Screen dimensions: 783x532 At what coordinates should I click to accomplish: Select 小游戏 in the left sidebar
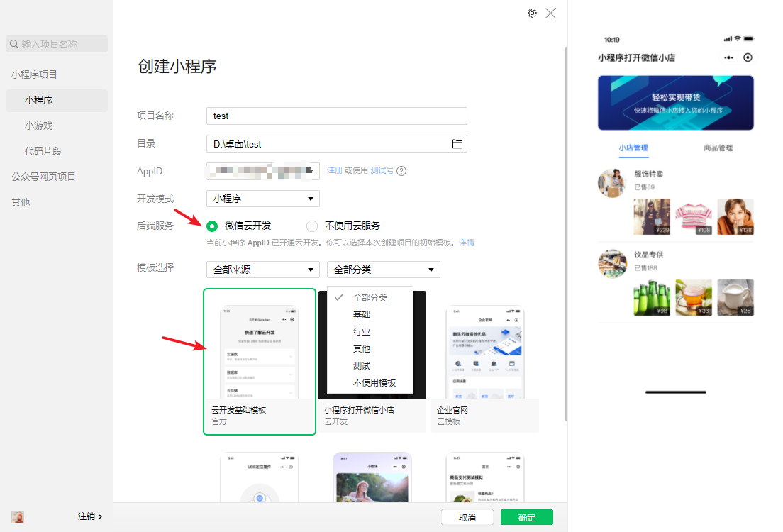pos(38,126)
